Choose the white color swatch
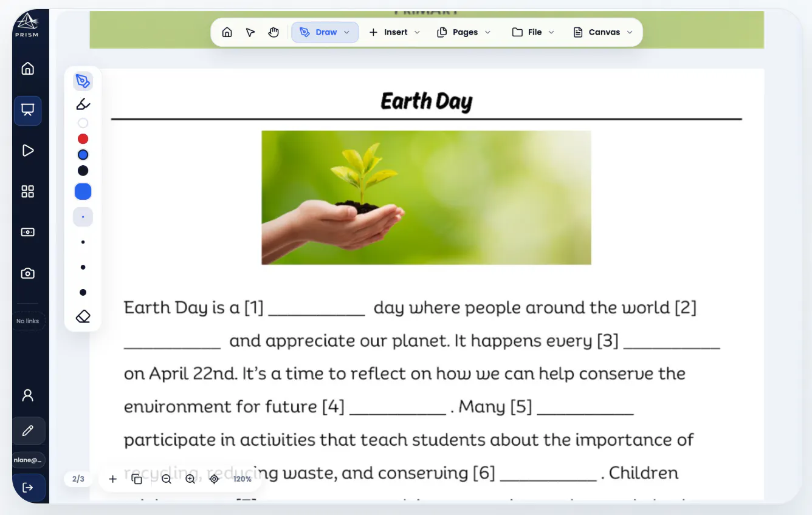Viewport: 812px width, 515px height. (x=83, y=123)
